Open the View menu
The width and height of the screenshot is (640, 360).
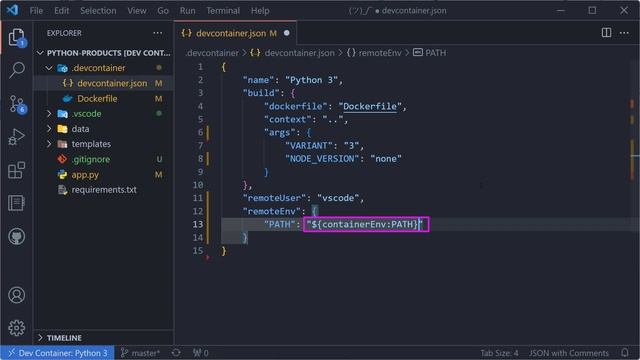[x=137, y=11]
